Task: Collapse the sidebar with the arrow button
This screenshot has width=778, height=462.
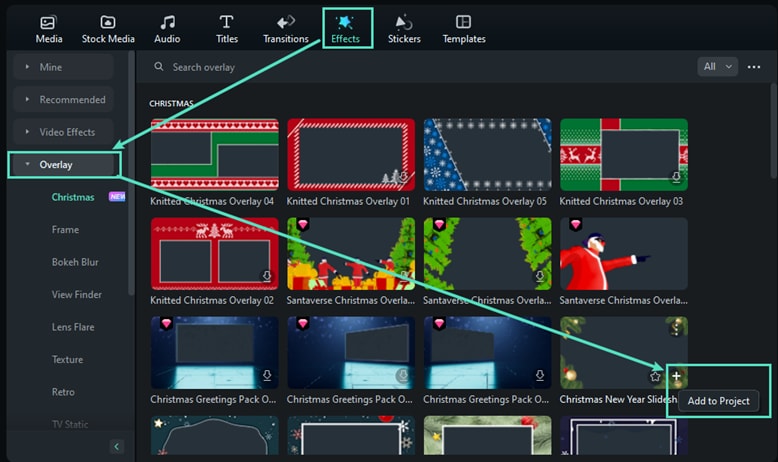Action: click(117, 447)
